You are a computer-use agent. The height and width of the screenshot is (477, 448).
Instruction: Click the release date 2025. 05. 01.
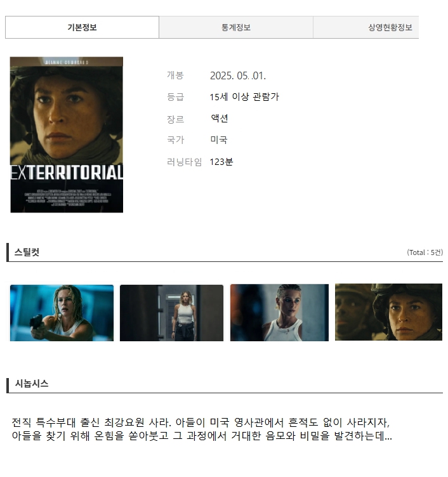pyautogui.click(x=238, y=75)
